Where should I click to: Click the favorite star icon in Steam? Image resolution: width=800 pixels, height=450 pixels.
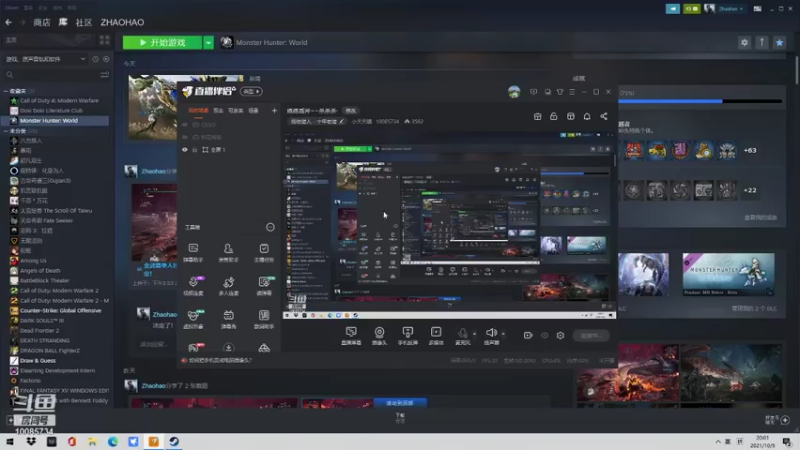pos(779,42)
